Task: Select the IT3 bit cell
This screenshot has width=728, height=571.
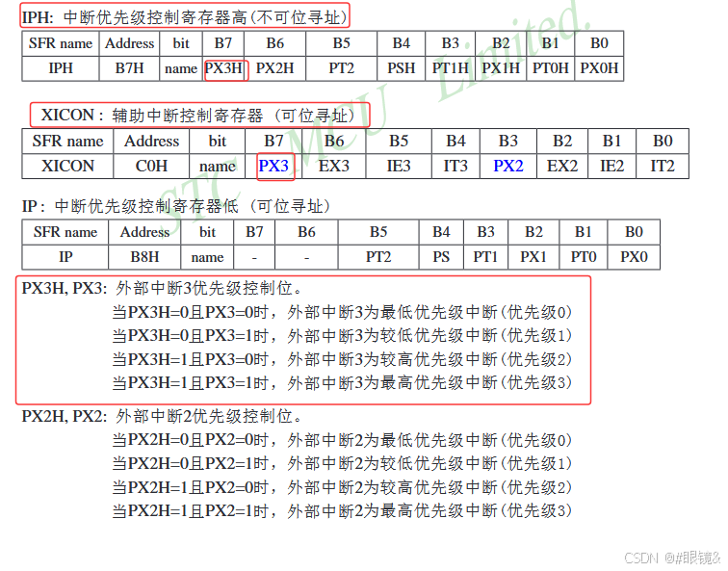Action: [x=455, y=167]
